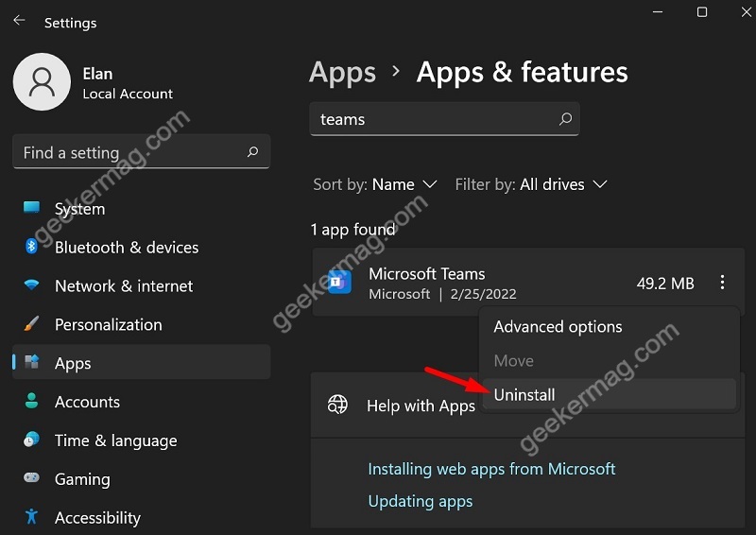Open Installing web apps from Microsoft link

pos(491,469)
